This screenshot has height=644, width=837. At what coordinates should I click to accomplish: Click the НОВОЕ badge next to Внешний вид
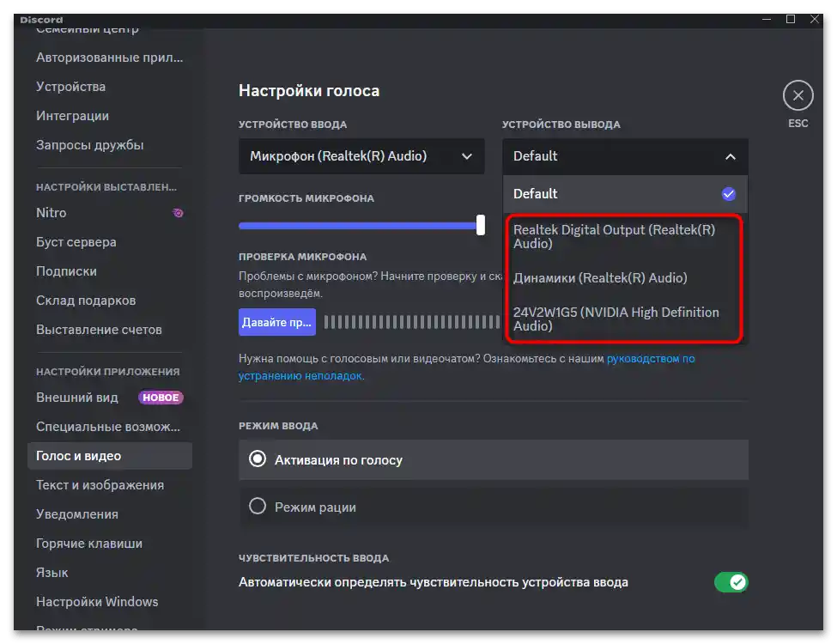[x=160, y=397]
